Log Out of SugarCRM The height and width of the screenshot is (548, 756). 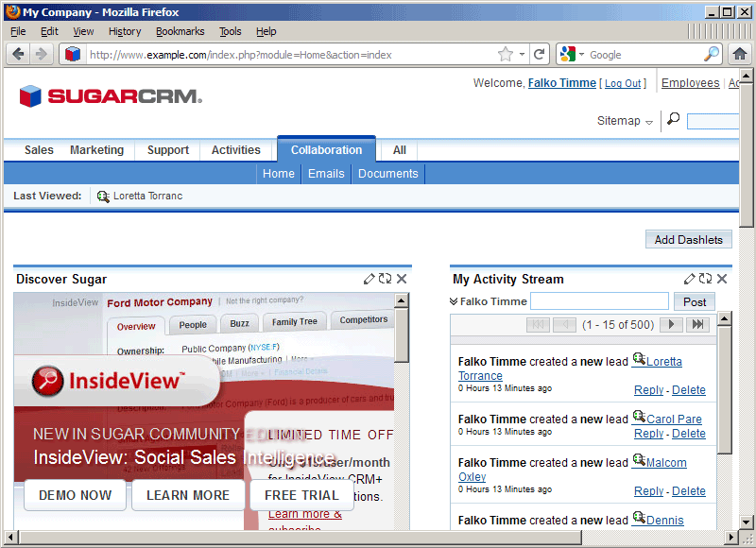623,82
